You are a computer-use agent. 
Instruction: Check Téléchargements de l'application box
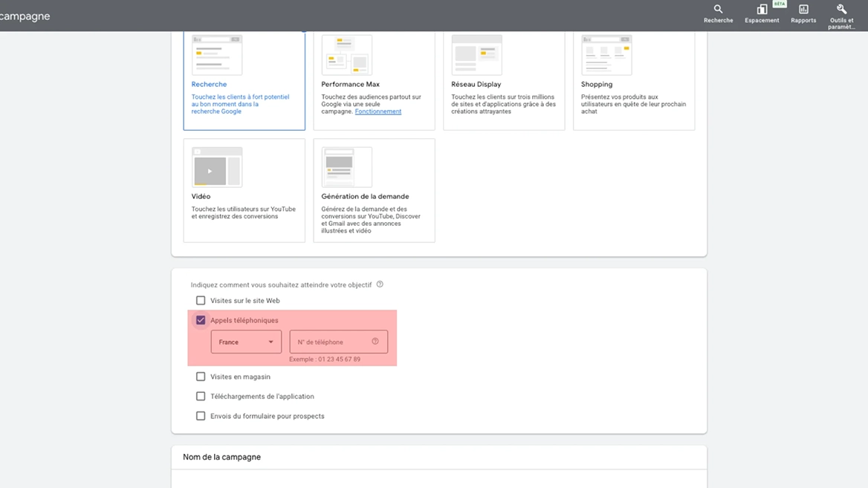201,396
